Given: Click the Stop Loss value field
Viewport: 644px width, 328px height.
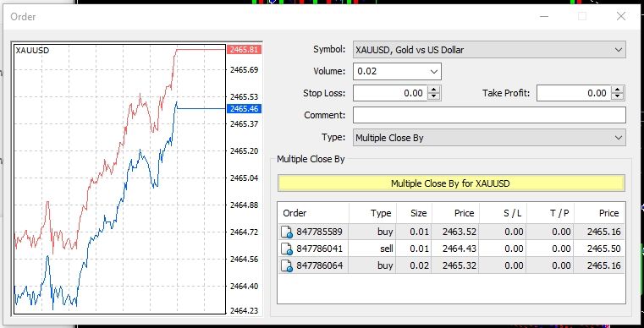Looking at the screenshot, I should (x=390, y=93).
